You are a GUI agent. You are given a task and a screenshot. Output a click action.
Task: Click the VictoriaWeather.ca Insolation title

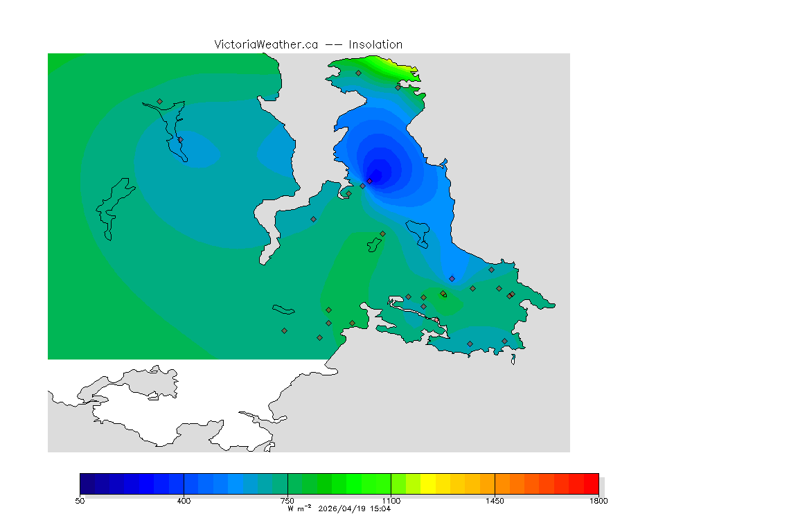point(308,44)
